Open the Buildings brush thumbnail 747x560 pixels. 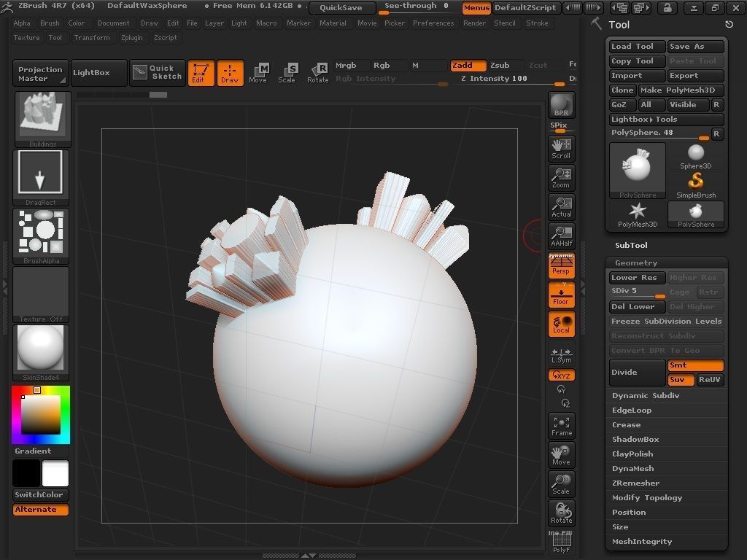(x=42, y=120)
